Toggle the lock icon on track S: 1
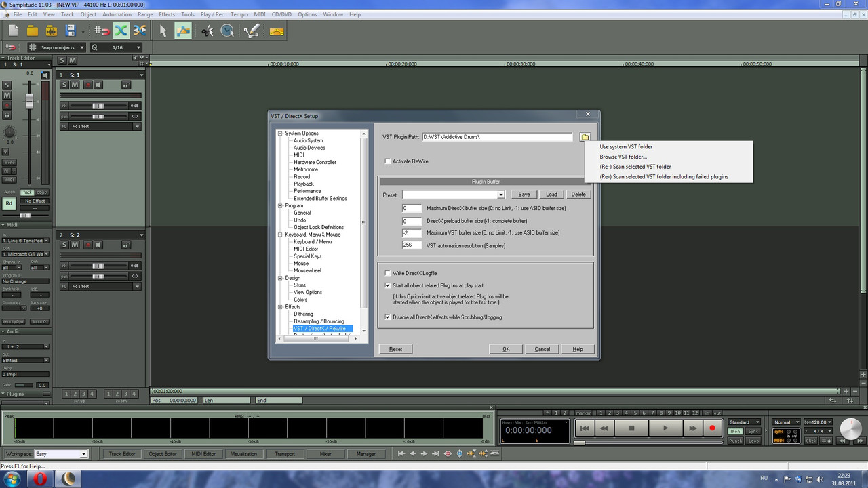Screen dimensions: 868x488 pos(125,85)
